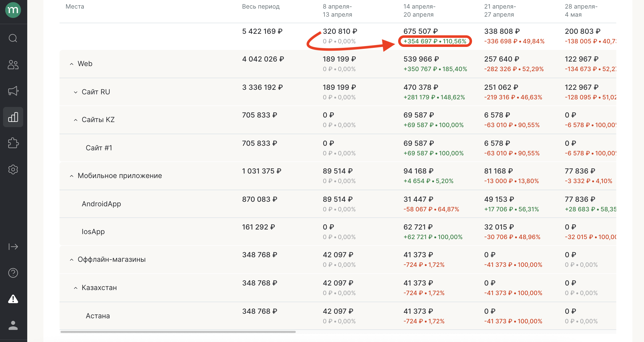
Task: Collapse the Казахстан row
Action: (x=76, y=288)
